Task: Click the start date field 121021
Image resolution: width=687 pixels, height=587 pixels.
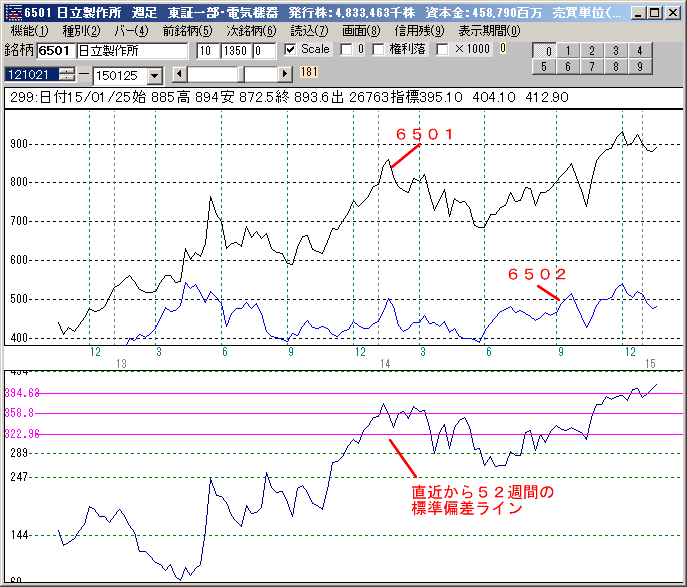Action: click(32, 74)
